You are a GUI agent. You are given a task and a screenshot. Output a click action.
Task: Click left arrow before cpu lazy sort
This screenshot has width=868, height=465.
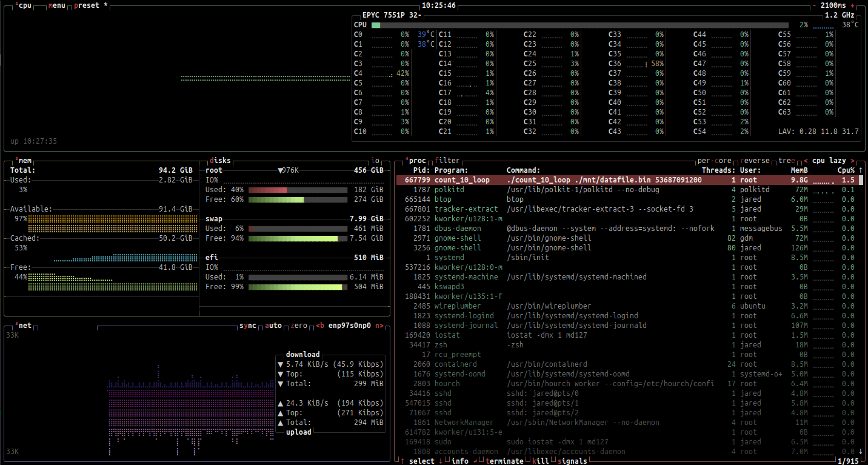(x=806, y=161)
